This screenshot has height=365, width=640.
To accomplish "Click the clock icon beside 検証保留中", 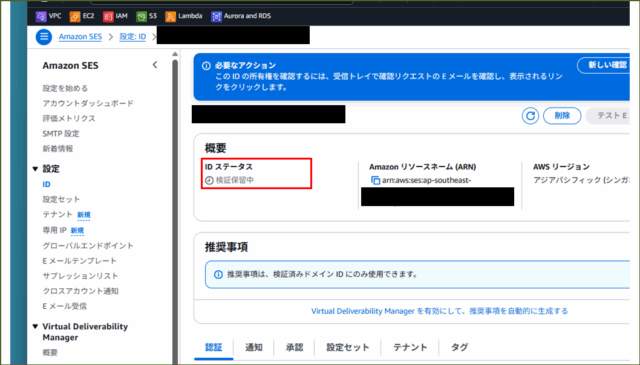I will click(209, 180).
